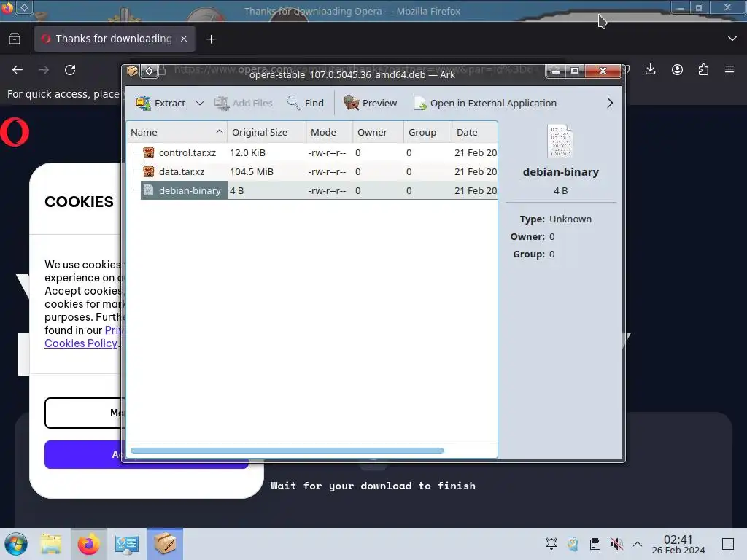Screen dimensions: 747x560
Task: Sort by the Original Size column
Action: [x=267, y=133]
